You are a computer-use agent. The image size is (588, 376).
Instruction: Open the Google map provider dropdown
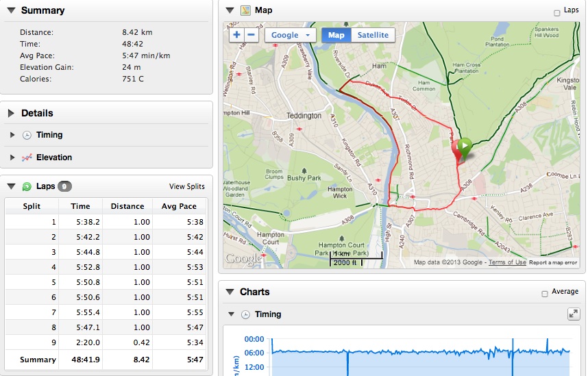290,35
